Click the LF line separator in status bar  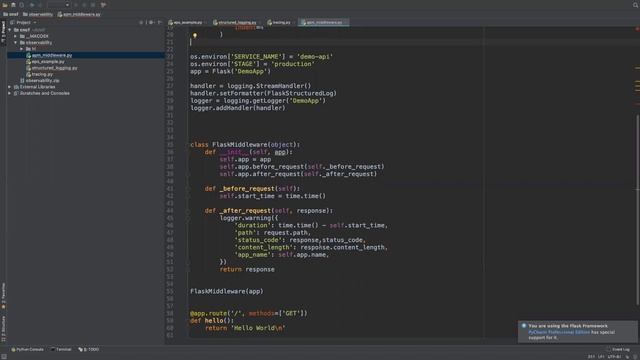pyautogui.click(x=601, y=357)
